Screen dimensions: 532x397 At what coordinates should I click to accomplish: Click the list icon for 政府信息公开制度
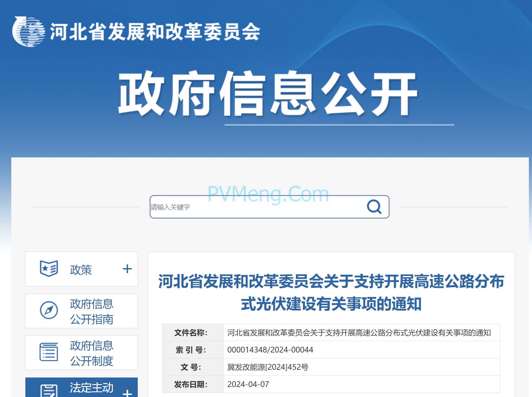49,352
